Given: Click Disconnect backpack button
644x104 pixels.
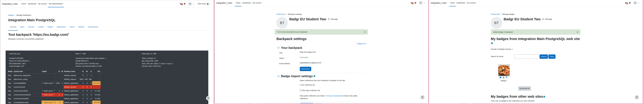Looking at the screenshot, I should [x=306, y=69].
